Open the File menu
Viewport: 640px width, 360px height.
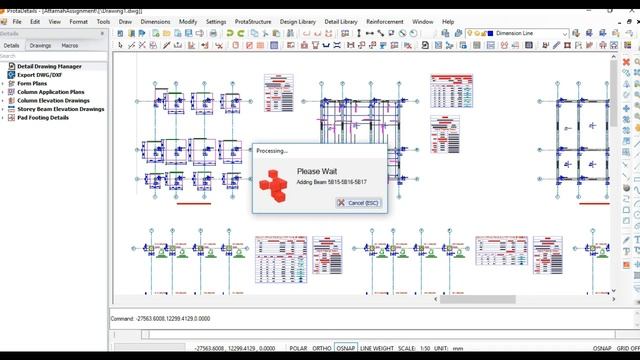coord(17,22)
